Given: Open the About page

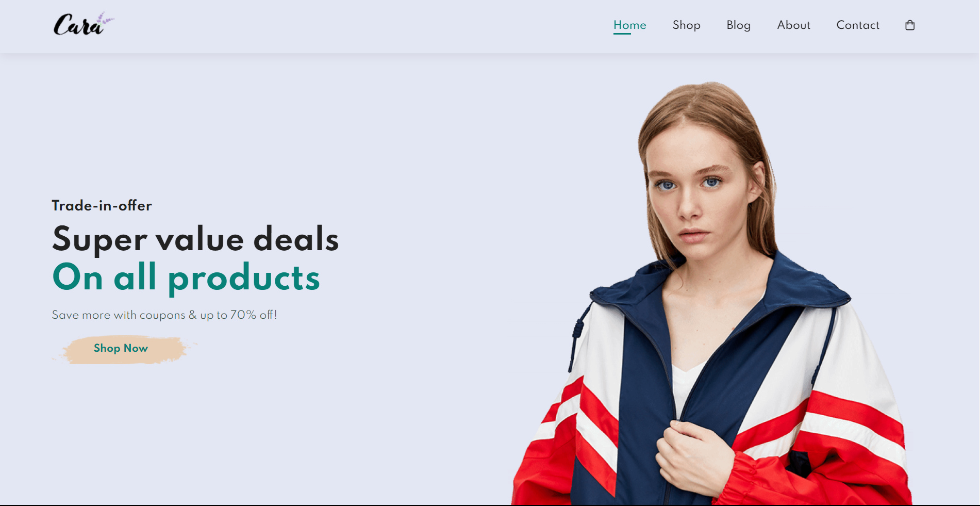Looking at the screenshot, I should pyautogui.click(x=793, y=25).
